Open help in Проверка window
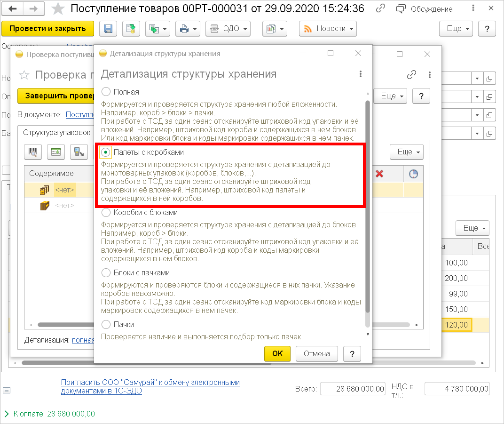This screenshot has height=424, width=504. point(421,96)
